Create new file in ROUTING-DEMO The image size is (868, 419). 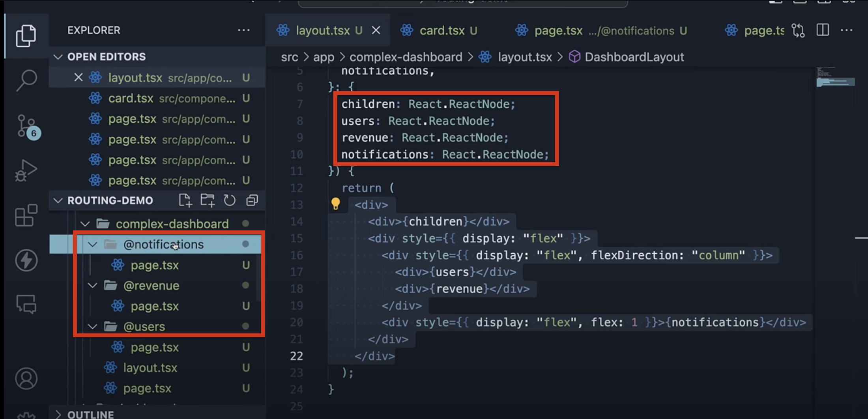185,200
